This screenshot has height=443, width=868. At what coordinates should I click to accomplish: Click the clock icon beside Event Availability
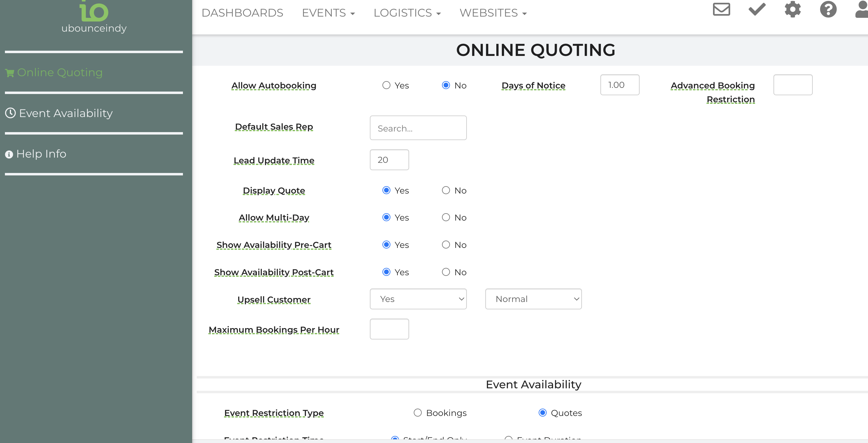point(10,113)
